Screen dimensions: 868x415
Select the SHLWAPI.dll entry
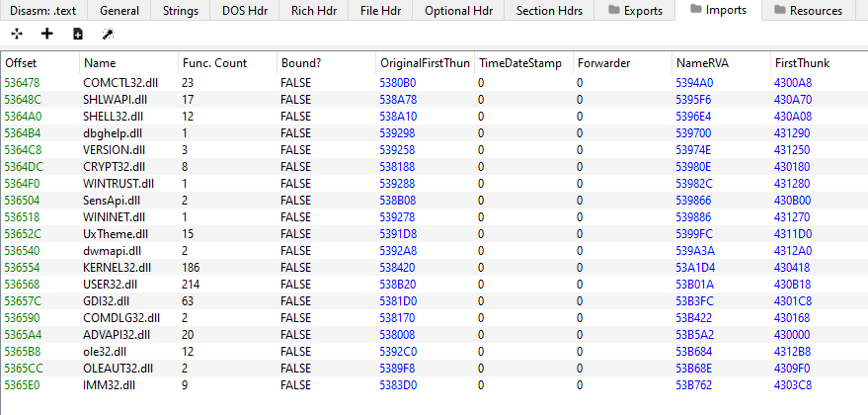(x=434, y=99)
